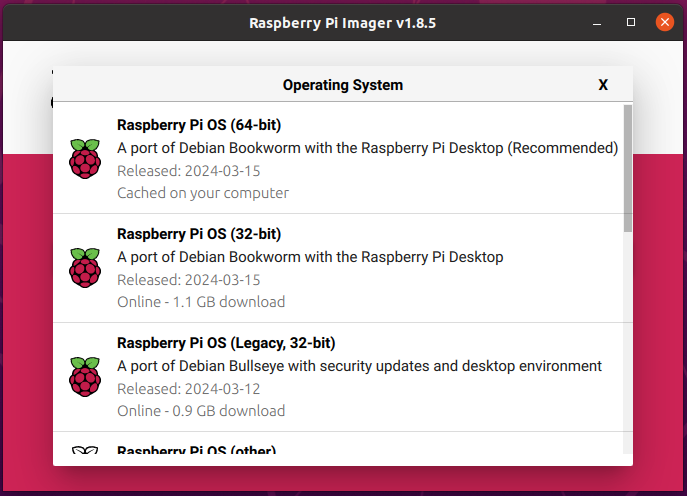Select Raspberry Pi OS (Legacy, 32-bit) title
This screenshot has height=496, width=687.
pos(226,343)
